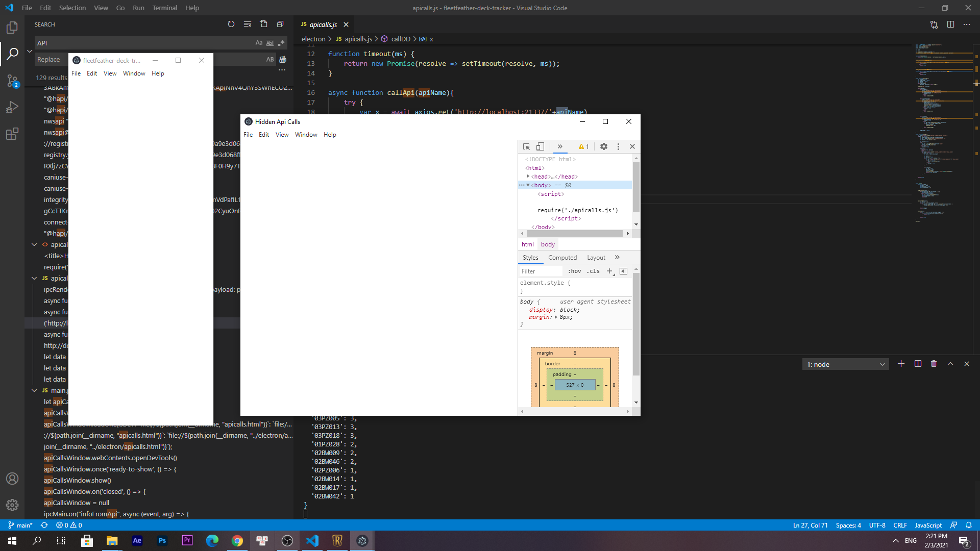The image size is (980, 551).
Task: Split the terminal panel
Action: [x=918, y=364]
